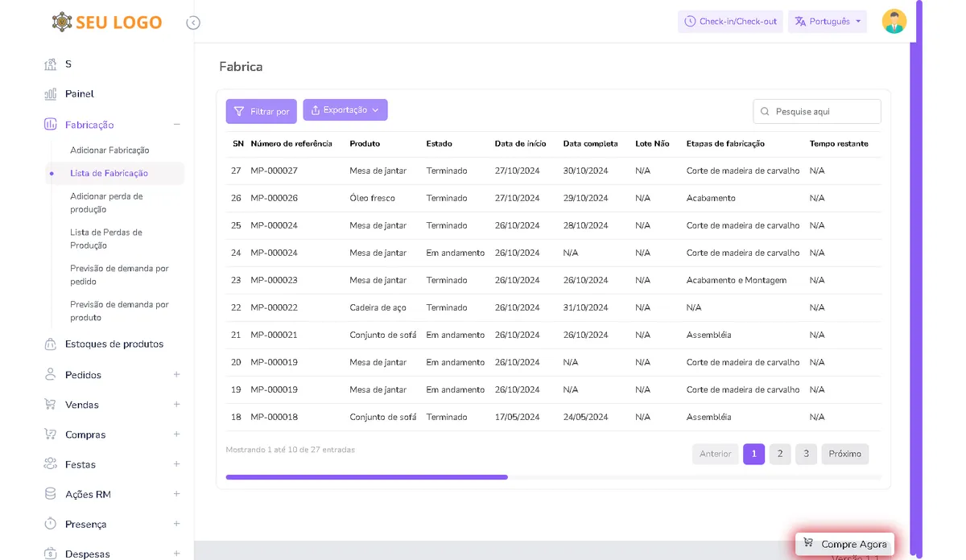Image resolution: width=966 pixels, height=560 pixels.
Task: Collapse the Fabricação menu section
Action: (x=177, y=125)
